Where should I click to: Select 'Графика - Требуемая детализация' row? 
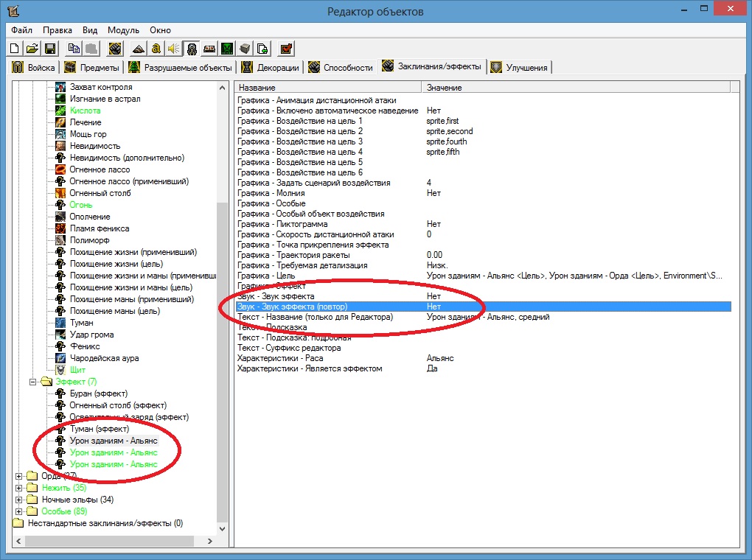coord(484,265)
